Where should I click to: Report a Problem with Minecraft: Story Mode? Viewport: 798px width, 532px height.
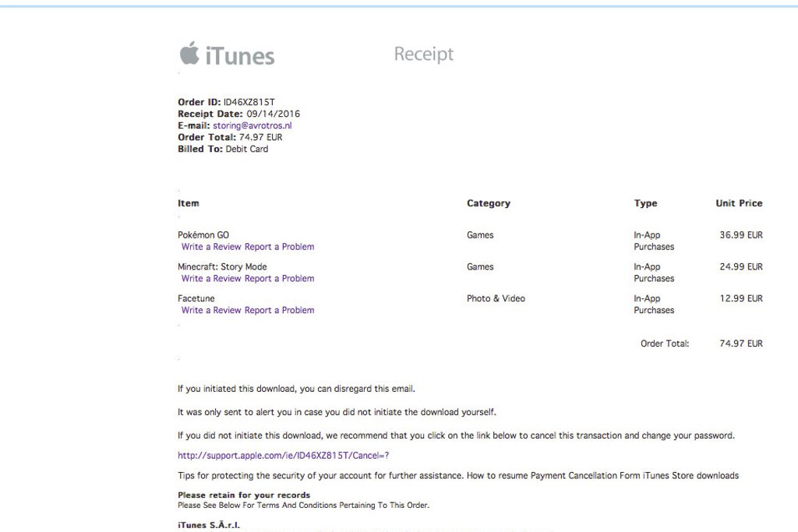(x=280, y=279)
